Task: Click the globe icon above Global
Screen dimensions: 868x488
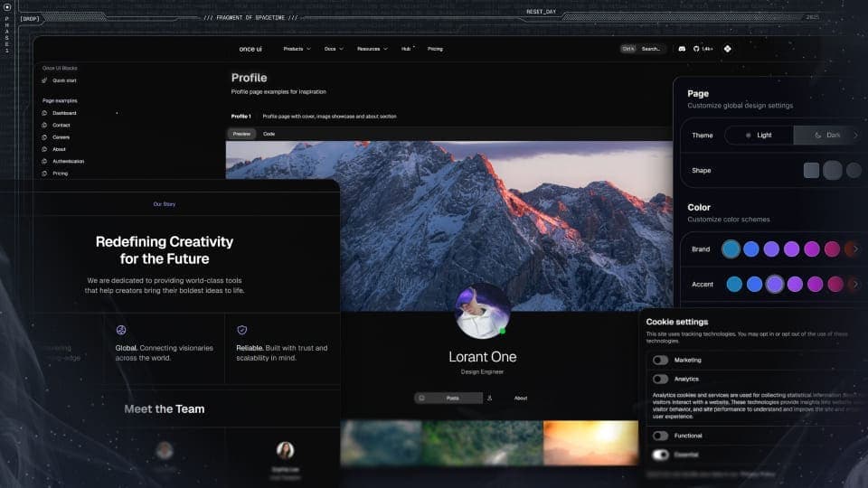Action: (120, 330)
